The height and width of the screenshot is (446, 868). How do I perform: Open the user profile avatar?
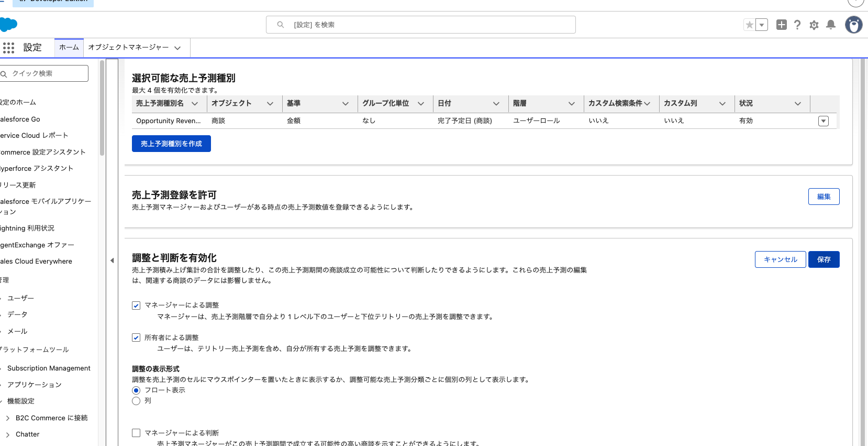pos(854,25)
